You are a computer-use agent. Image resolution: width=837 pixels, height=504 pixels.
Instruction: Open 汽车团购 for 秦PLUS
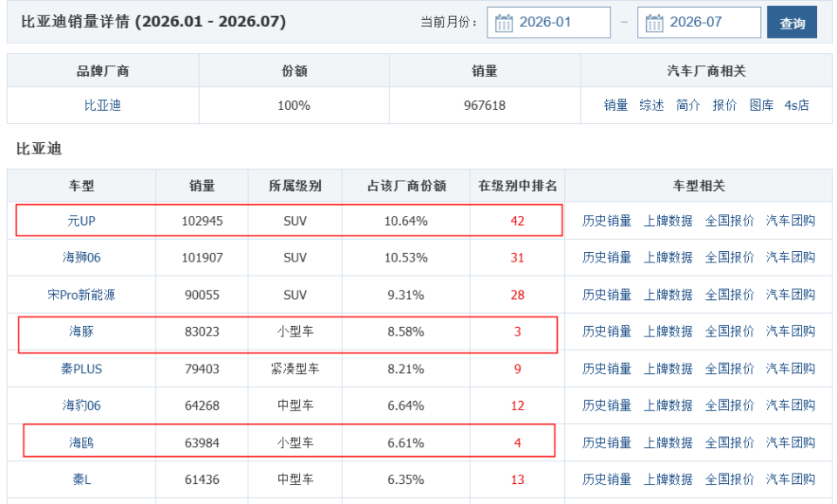[x=791, y=369]
